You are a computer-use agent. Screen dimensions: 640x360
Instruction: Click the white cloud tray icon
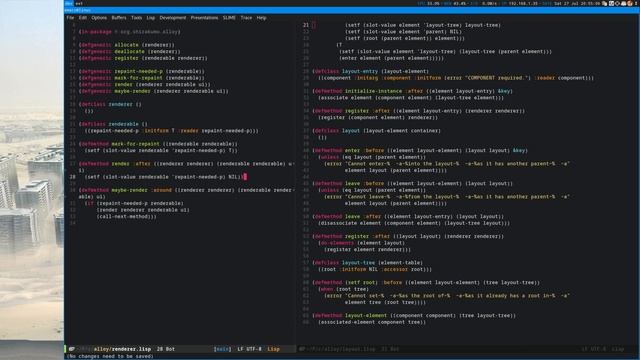tap(623, 3)
